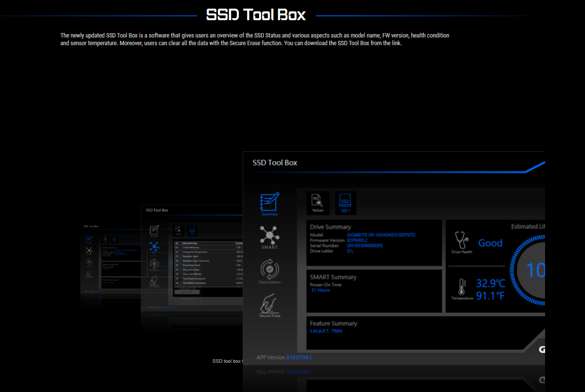Select the SSD 1 drive icon in the front window
The image size is (585, 392).
tap(345, 202)
